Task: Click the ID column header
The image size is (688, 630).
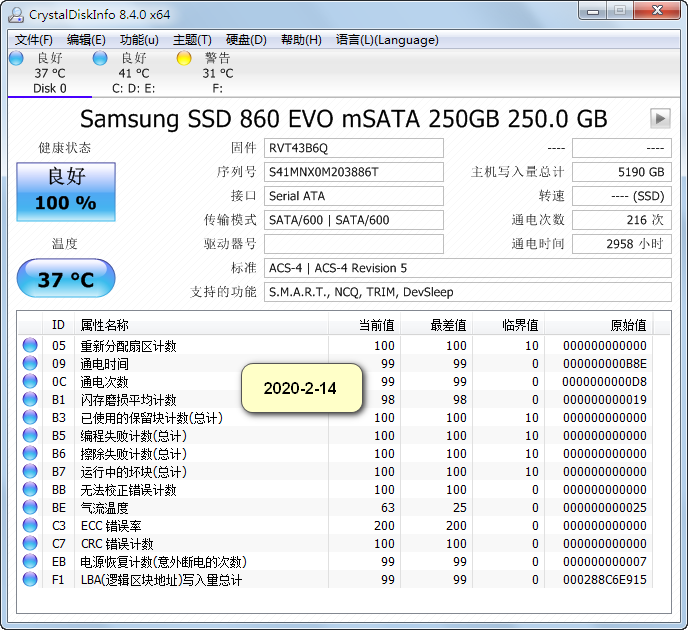Action: coord(58,325)
